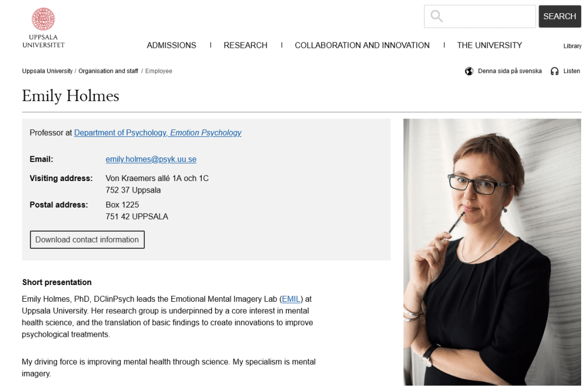The height and width of the screenshot is (392, 588).
Task: Click the magnifying glass search icon
Action: coord(437,17)
